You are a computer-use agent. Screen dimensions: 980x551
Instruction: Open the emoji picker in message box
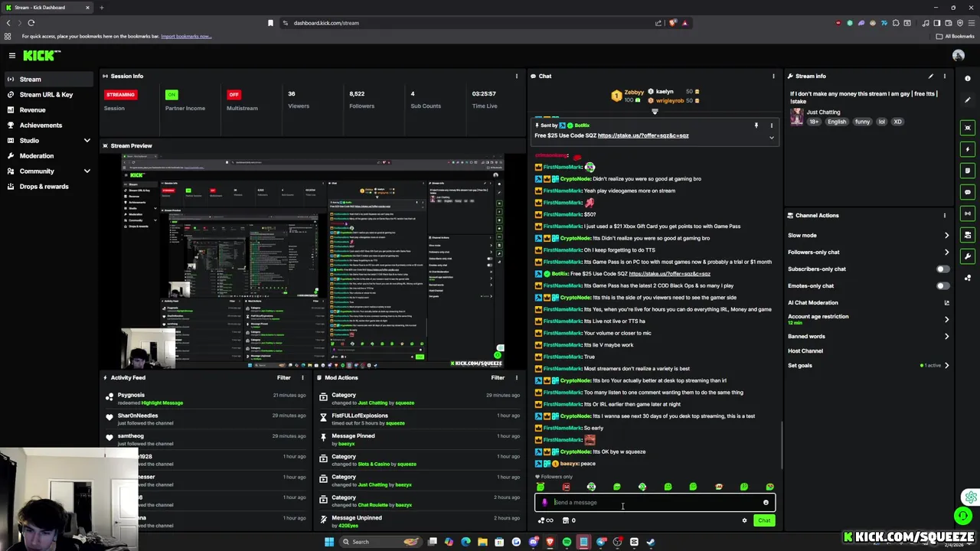point(766,503)
